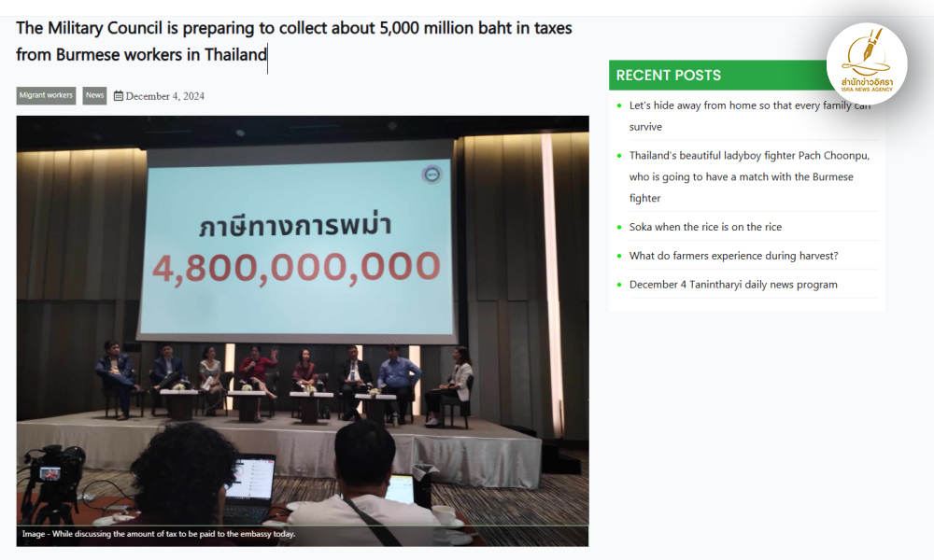Click the December 4, 2024 date link
The width and height of the screenshot is (934, 560).
pyautogui.click(x=165, y=96)
